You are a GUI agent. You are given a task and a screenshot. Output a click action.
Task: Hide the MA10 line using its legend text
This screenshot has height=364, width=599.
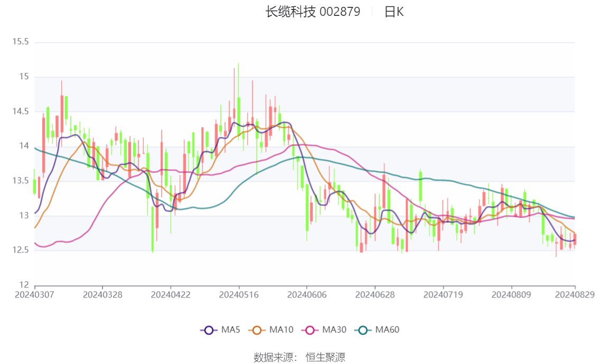pyautogui.click(x=281, y=330)
